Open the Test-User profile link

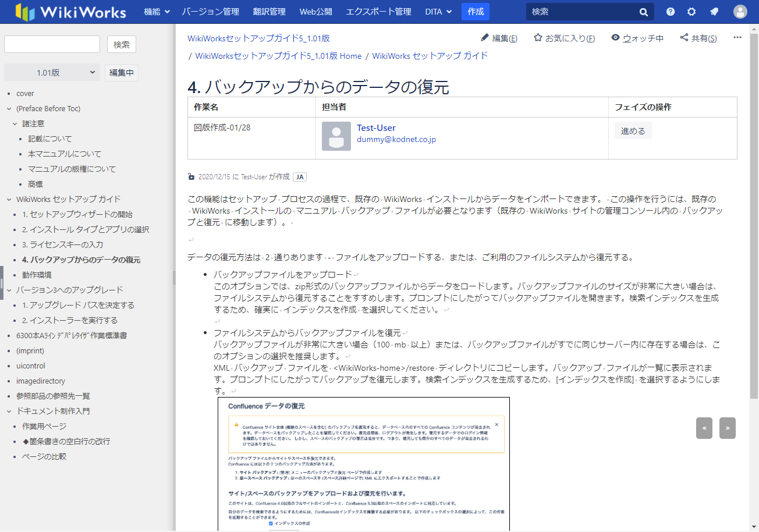point(376,128)
